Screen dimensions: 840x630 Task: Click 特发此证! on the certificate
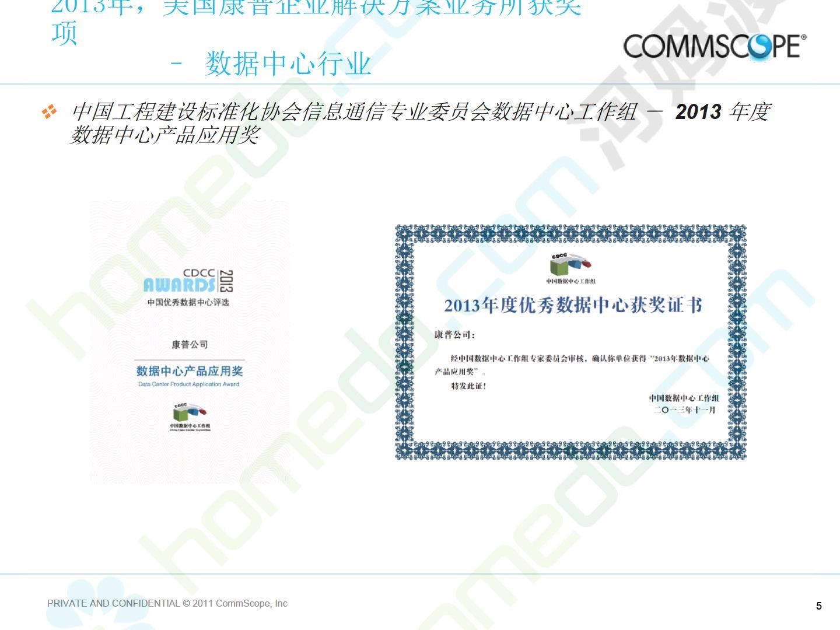pos(468,386)
